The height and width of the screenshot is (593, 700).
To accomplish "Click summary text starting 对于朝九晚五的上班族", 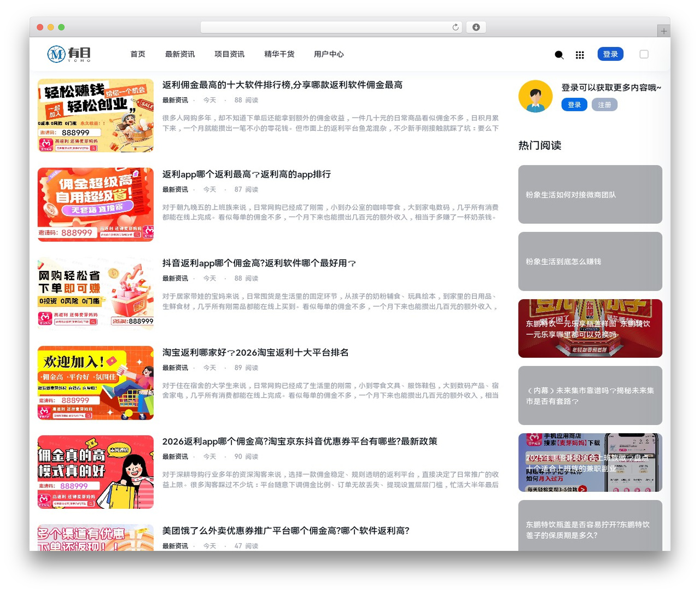I will (x=330, y=212).
